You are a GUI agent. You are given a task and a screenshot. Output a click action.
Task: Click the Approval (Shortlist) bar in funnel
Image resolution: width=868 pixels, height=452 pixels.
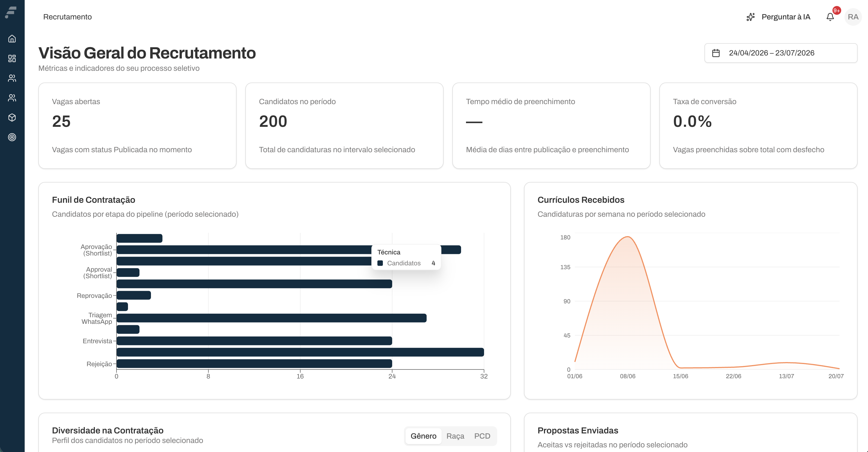coord(128,272)
